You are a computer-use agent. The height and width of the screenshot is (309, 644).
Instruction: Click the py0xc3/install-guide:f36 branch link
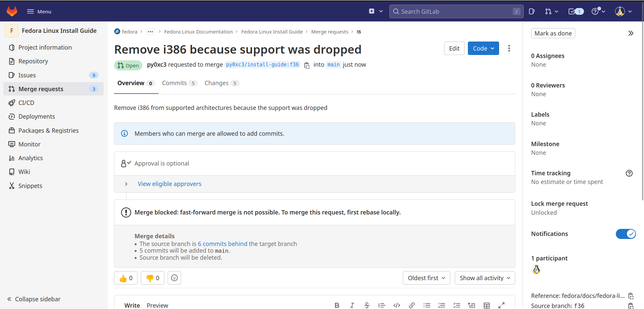point(262,65)
